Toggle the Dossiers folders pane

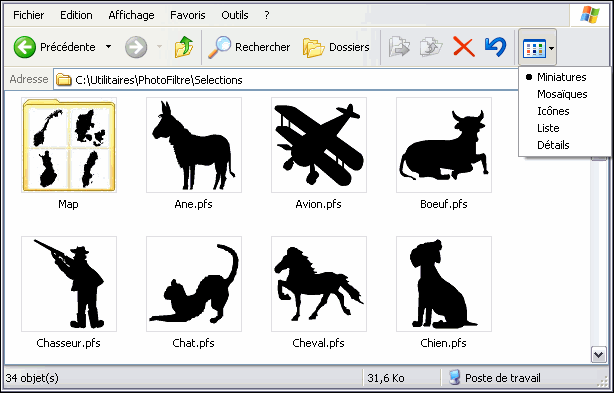pos(336,47)
